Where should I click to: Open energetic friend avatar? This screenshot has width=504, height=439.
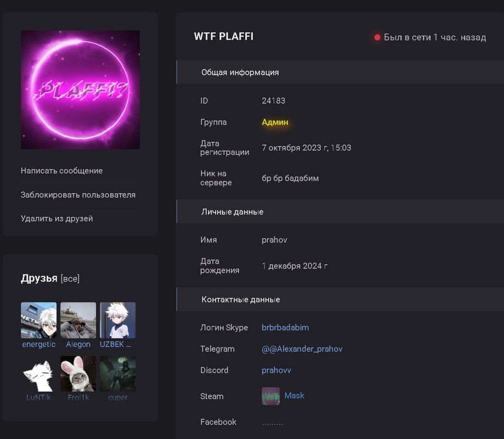(38, 320)
